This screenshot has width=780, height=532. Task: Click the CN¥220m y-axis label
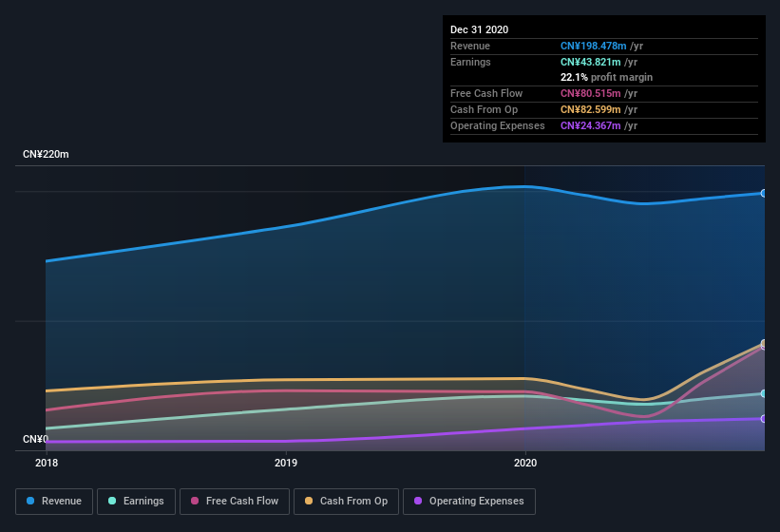[x=46, y=154]
